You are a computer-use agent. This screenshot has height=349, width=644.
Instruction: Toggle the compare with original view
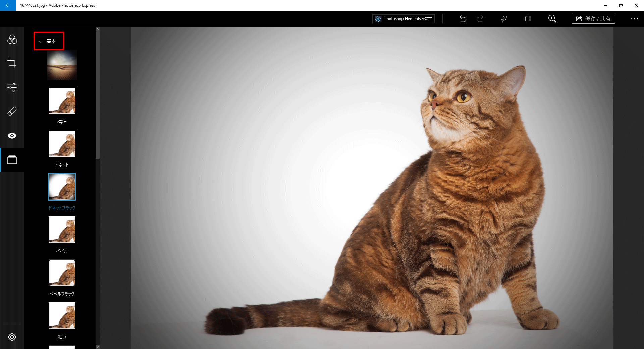click(x=528, y=19)
